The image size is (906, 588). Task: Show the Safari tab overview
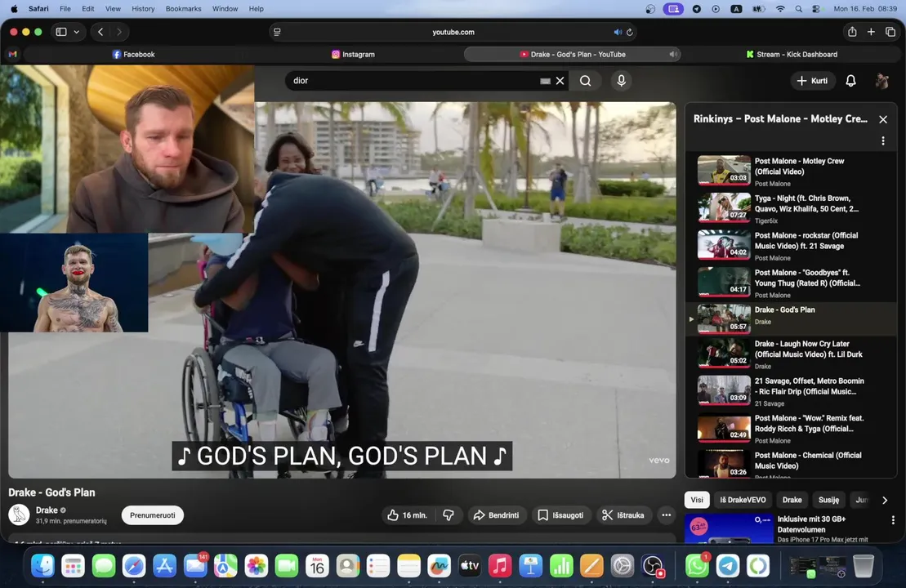[x=890, y=33]
